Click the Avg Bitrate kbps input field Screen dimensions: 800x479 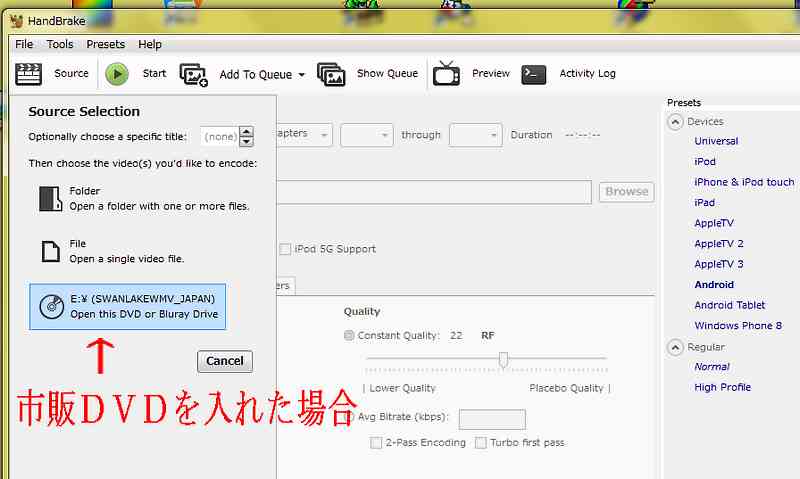coord(492,419)
